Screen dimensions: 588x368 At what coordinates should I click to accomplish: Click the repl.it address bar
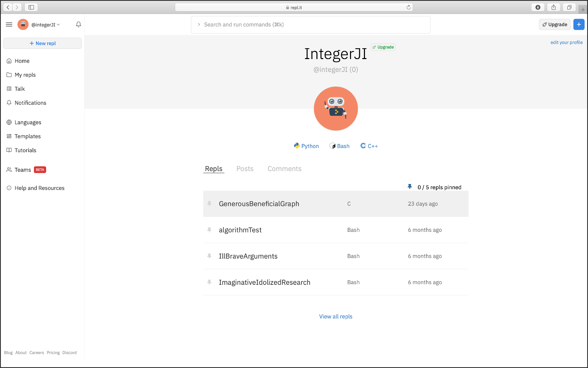[x=294, y=7]
